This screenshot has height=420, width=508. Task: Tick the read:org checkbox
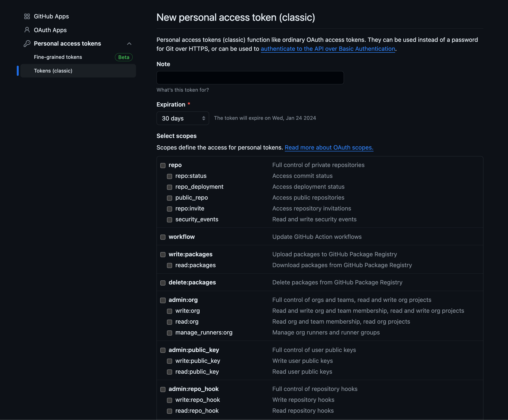[x=170, y=322]
